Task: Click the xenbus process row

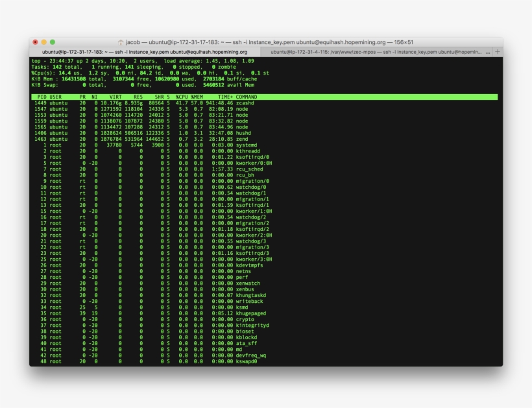Action: pyautogui.click(x=143, y=289)
